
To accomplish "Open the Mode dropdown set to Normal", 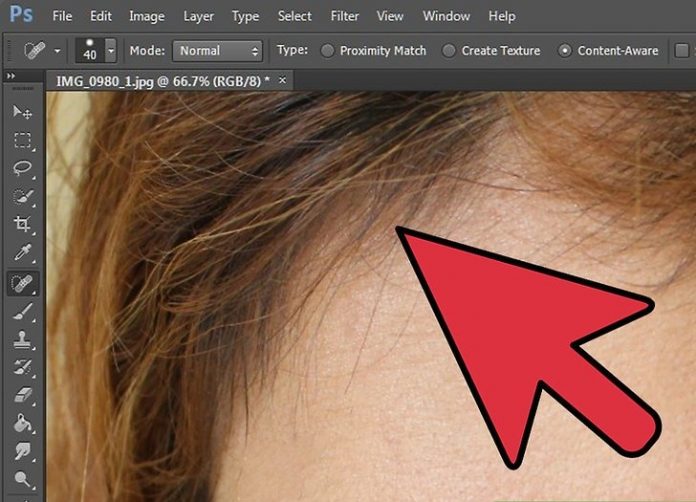I will (x=217, y=51).
